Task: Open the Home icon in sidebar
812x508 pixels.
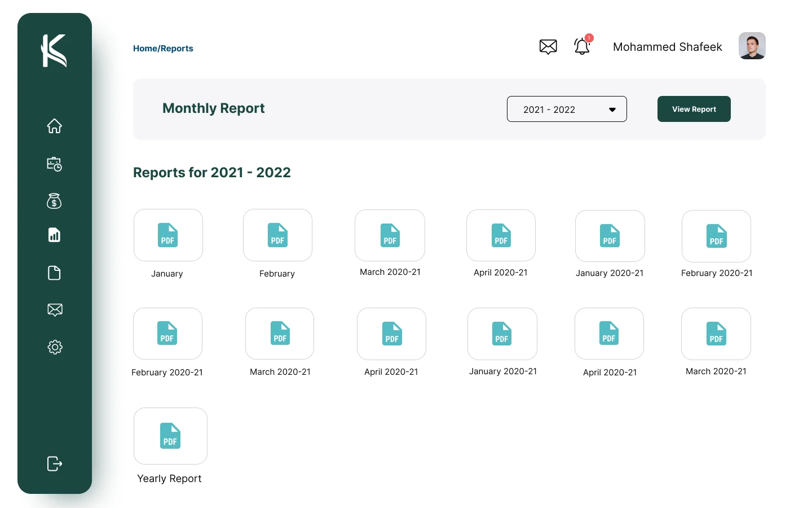Action: (54, 126)
